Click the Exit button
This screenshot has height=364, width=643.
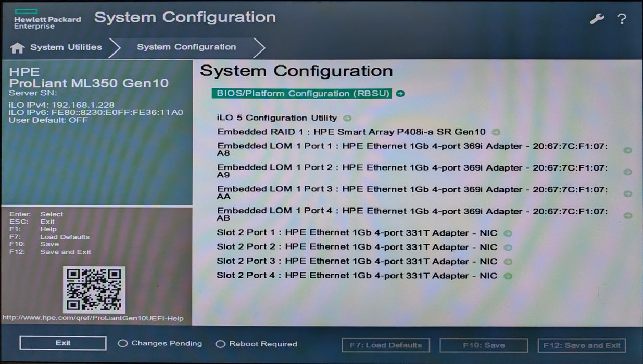coord(63,343)
